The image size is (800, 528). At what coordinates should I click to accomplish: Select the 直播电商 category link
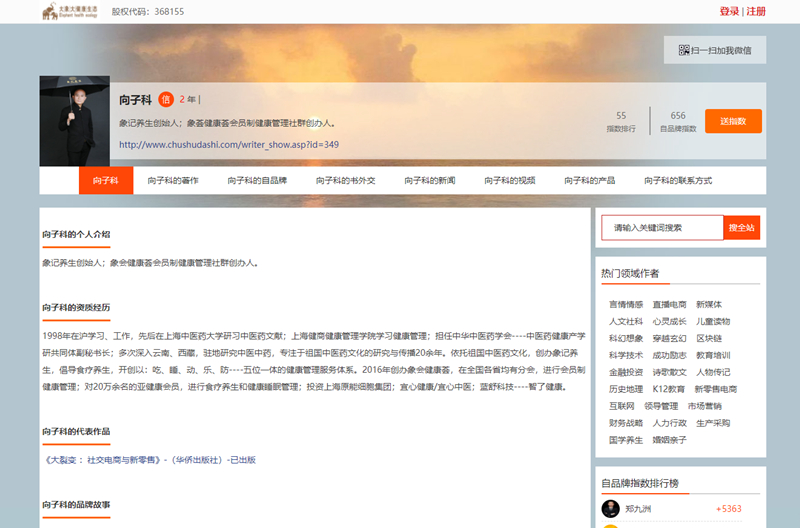point(669,304)
